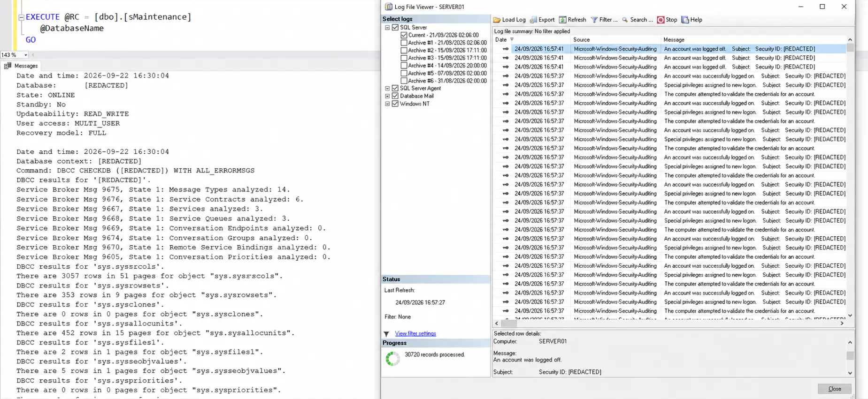868x399 pixels.
Task: Click funnel icon beside View filter settings
Action: tap(386, 334)
